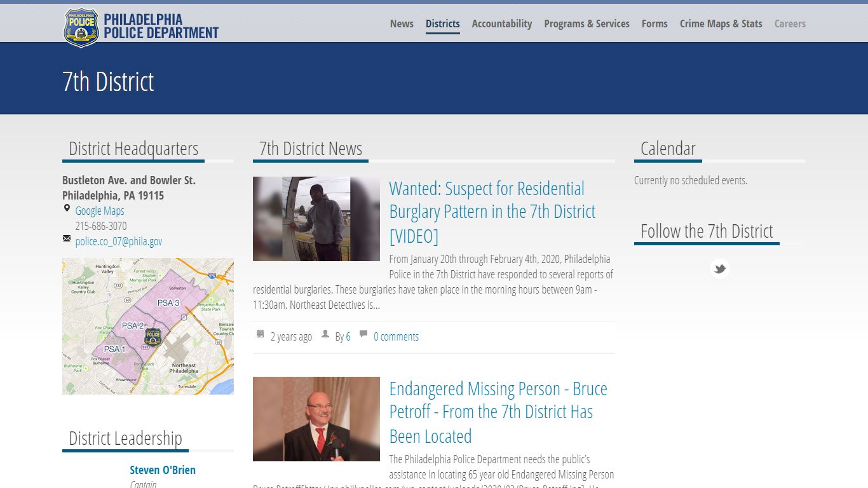The width and height of the screenshot is (868, 488).
Task: Click the map pin icon beside Google Maps
Action: coord(67,208)
